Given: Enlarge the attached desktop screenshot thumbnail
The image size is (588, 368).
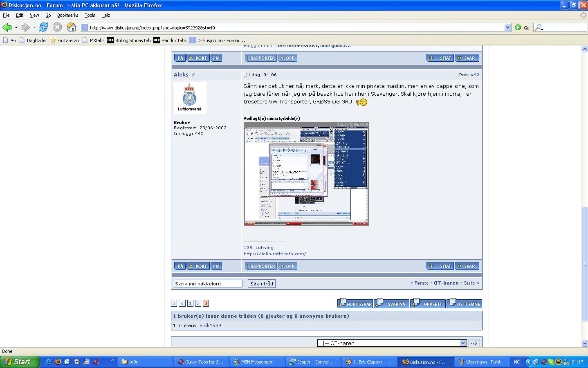Looking at the screenshot, I should click(306, 174).
